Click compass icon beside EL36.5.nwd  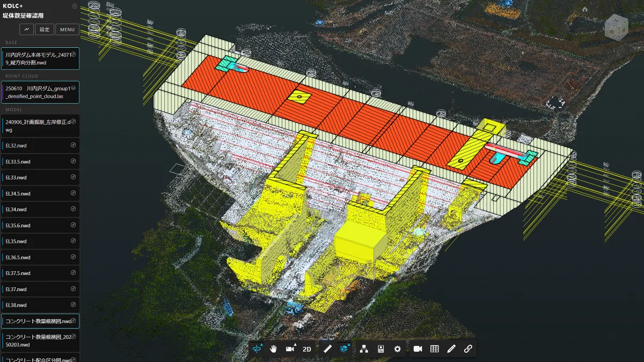[74, 257]
